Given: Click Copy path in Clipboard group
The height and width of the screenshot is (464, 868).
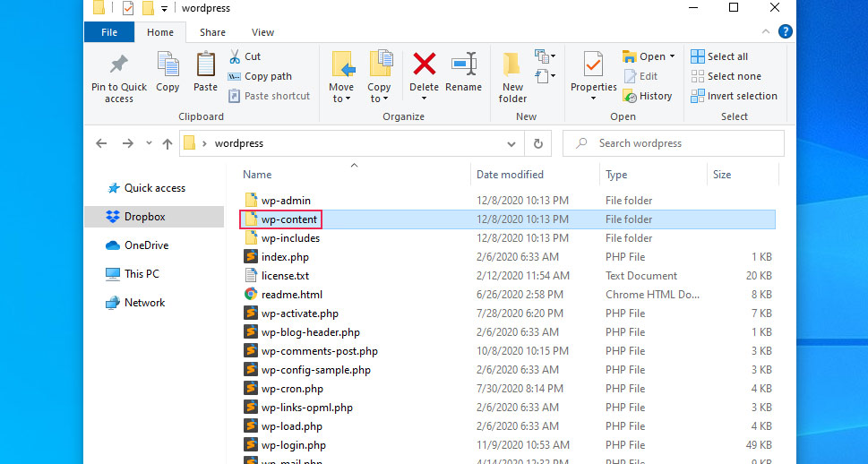Looking at the screenshot, I should 260,76.
